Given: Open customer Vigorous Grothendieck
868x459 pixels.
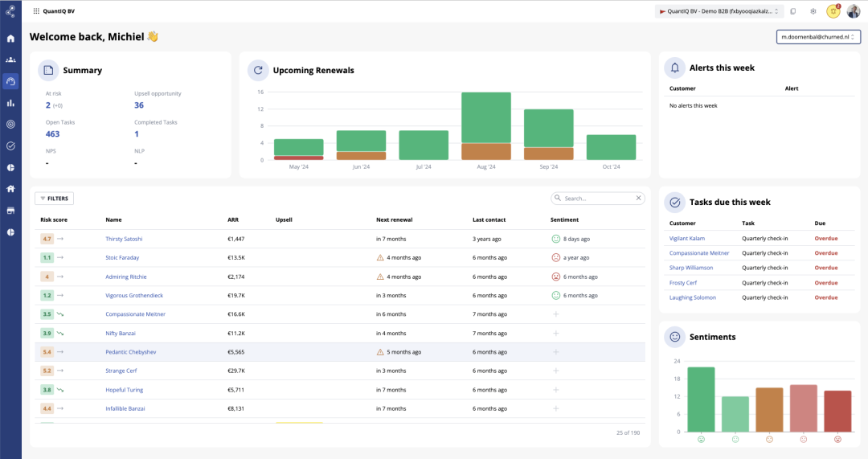Looking at the screenshot, I should (134, 296).
